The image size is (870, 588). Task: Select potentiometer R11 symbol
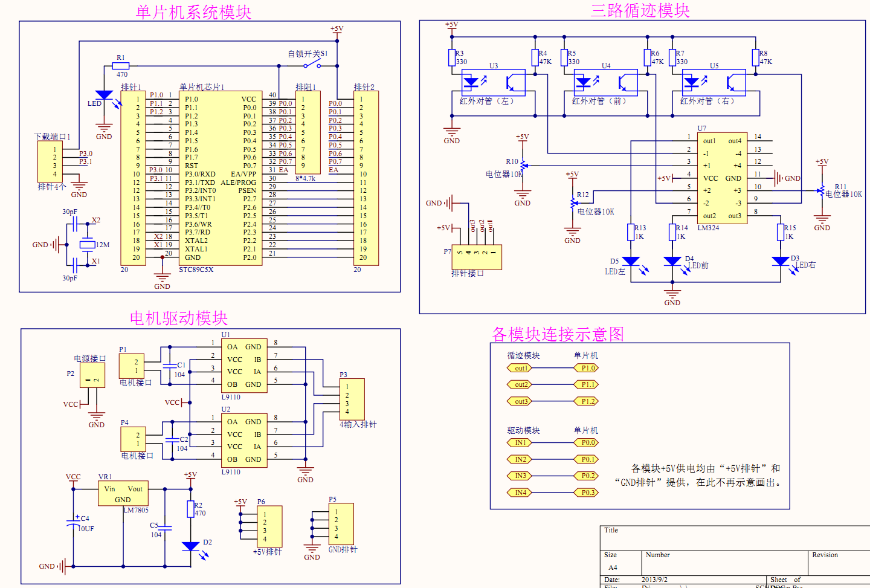click(822, 191)
